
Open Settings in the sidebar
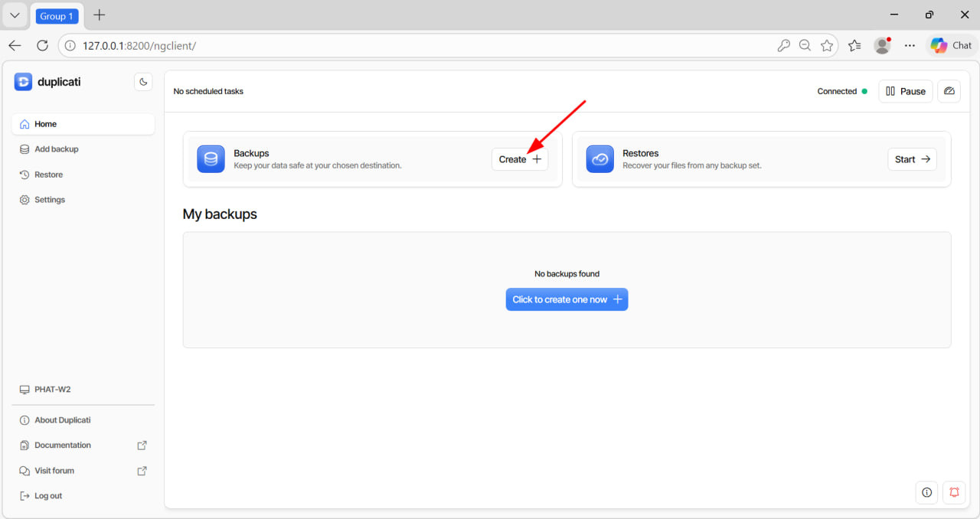click(49, 200)
